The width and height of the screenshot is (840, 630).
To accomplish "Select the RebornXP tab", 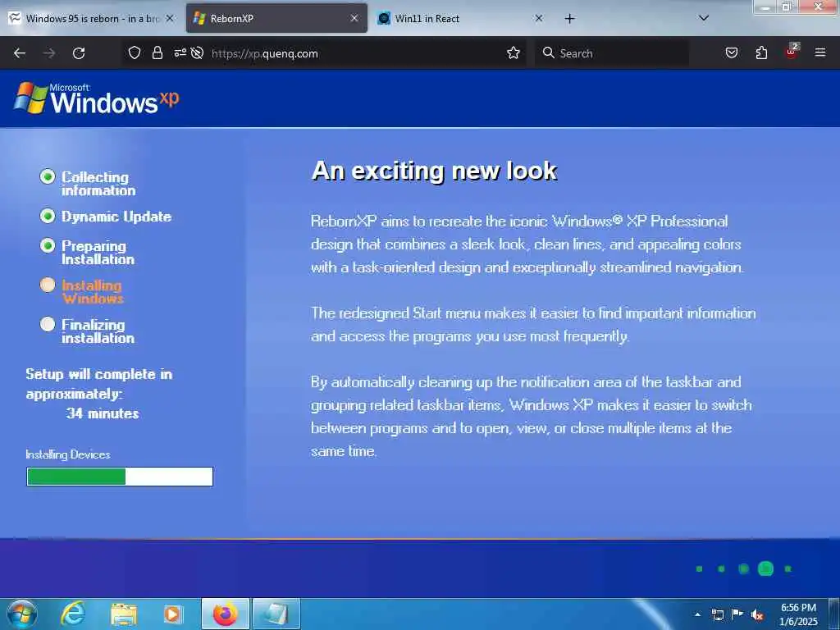I will (x=276, y=19).
